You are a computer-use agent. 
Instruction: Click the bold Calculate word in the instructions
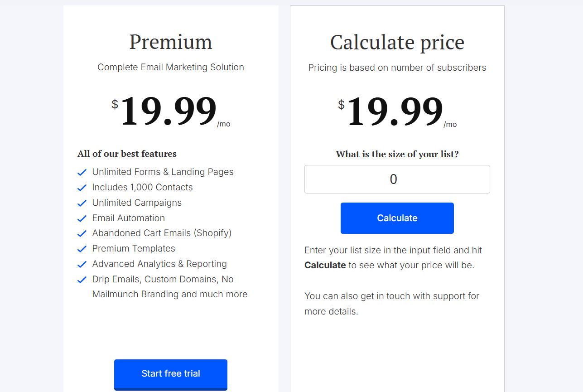325,265
